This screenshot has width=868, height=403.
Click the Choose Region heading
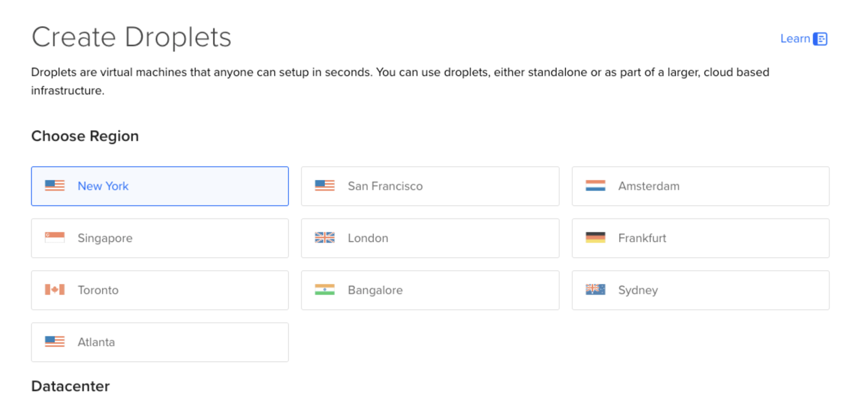85,136
